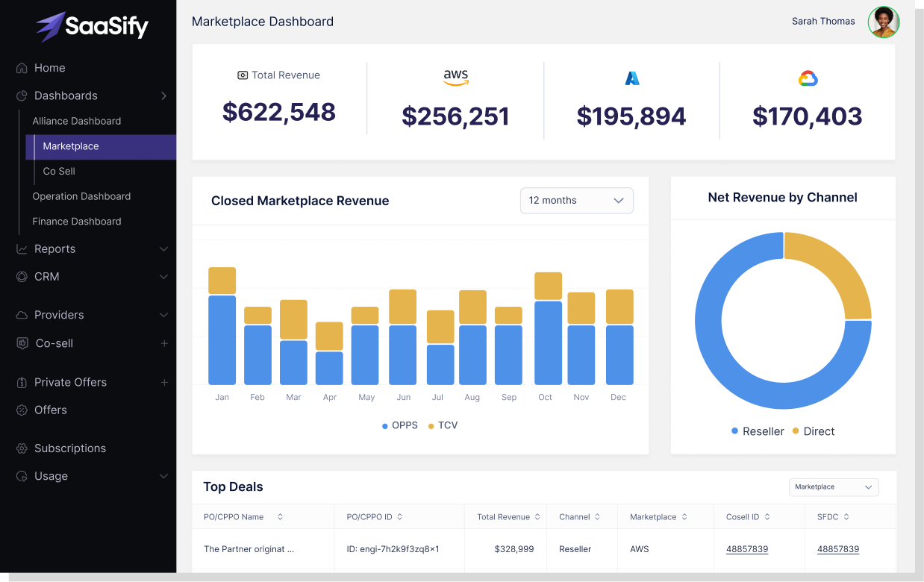Click $622,548 total revenue value

pos(279,112)
